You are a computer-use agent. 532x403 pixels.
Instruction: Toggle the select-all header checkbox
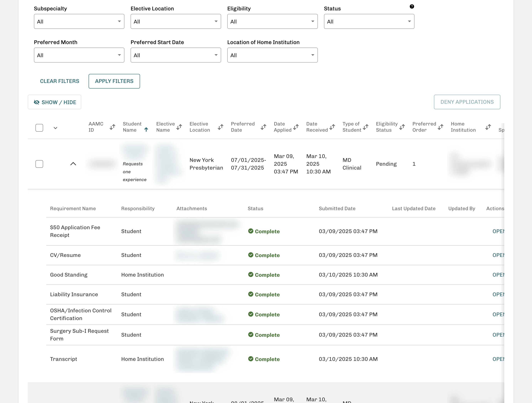tap(39, 128)
